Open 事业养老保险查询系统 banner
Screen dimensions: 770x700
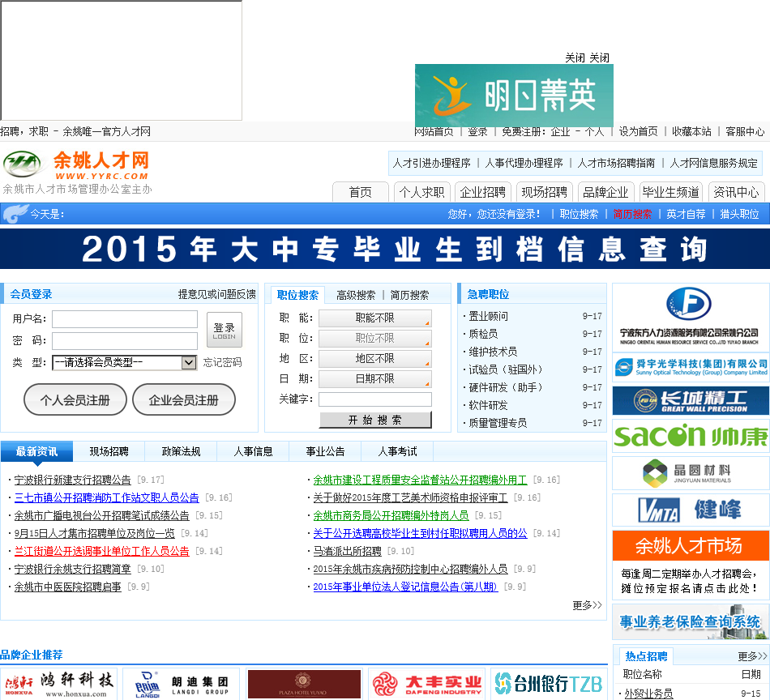[x=691, y=622]
